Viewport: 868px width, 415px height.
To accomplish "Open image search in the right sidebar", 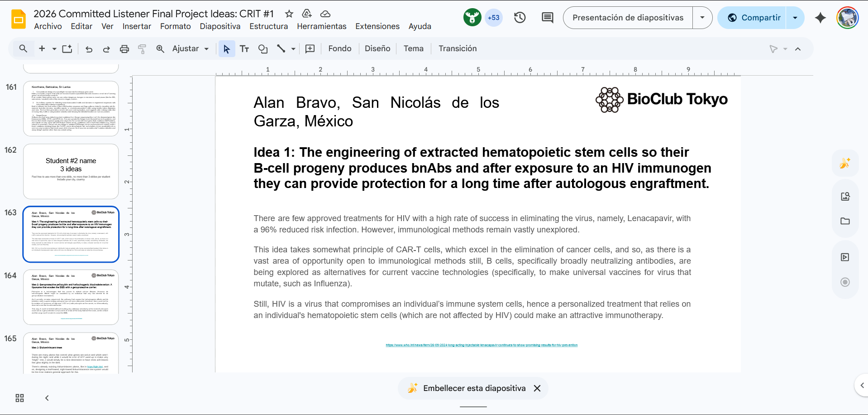I will (844, 196).
